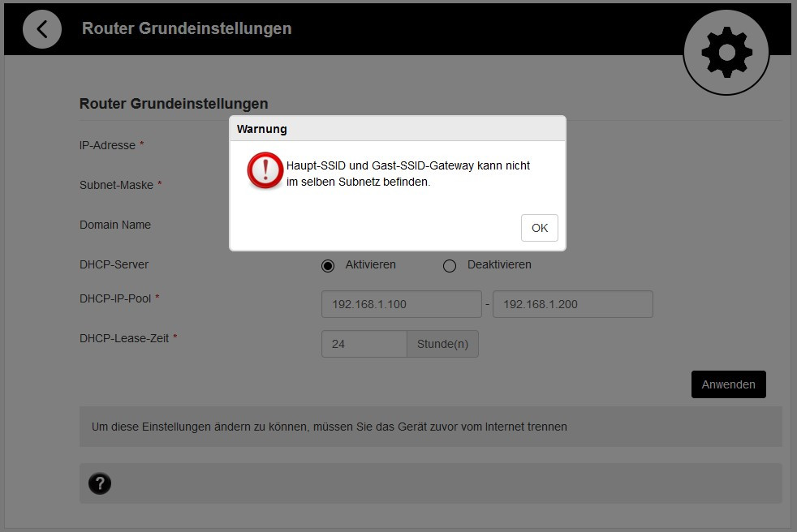Click the question mark help icon
This screenshot has width=797, height=532.
coord(100,483)
